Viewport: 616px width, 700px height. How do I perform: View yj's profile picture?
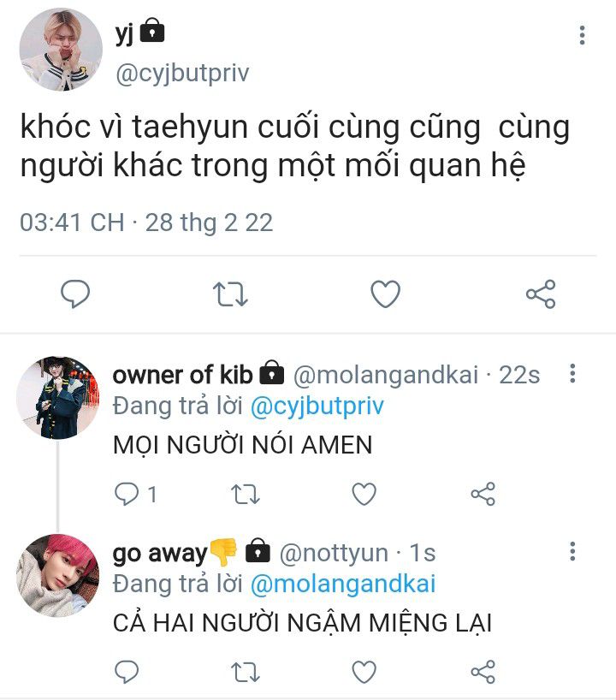pyautogui.click(x=61, y=49)
